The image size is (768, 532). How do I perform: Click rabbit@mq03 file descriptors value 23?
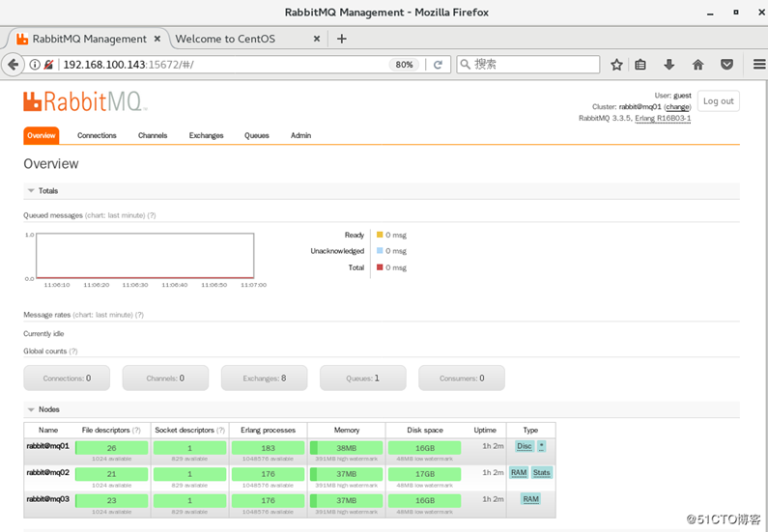[112, 500]
